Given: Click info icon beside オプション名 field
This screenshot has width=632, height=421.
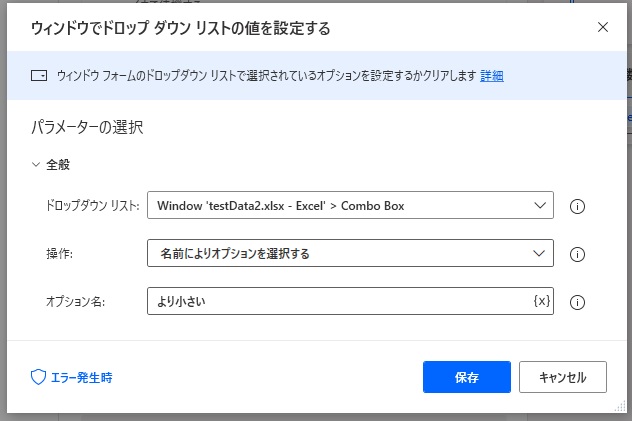Looking at the screenshot, I should coord(577,302).
